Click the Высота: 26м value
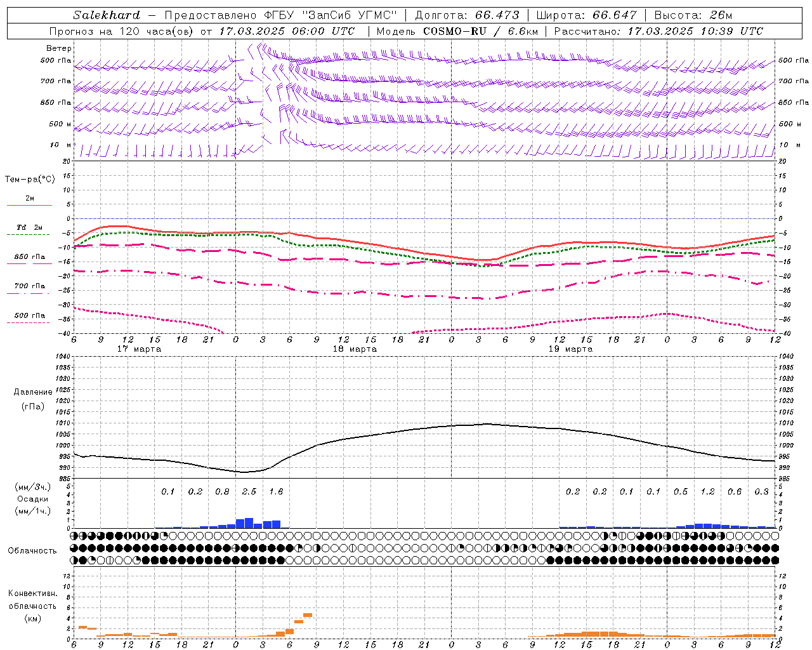The width and height of the screenshot is (812, 650). (x=693, y=15)
